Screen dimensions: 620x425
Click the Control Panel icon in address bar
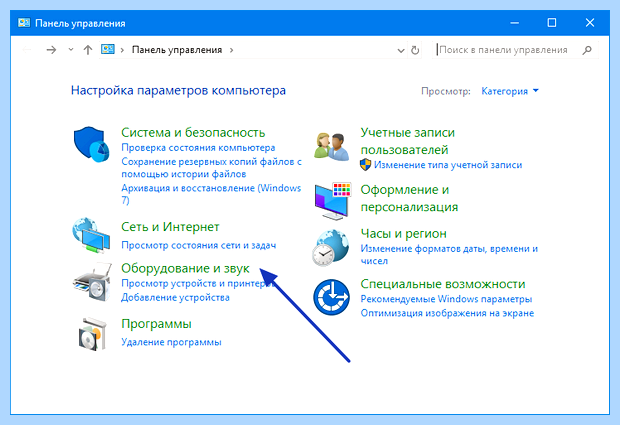click(108, 49)
